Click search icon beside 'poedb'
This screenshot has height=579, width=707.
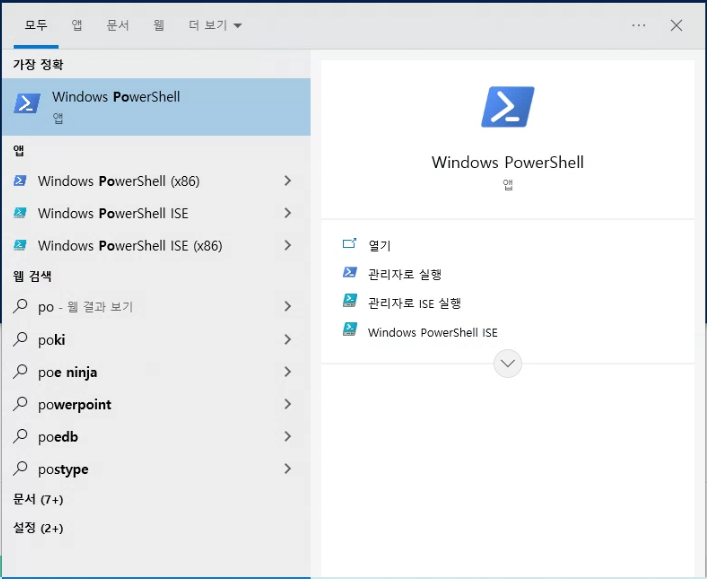[x=20, y=437]
